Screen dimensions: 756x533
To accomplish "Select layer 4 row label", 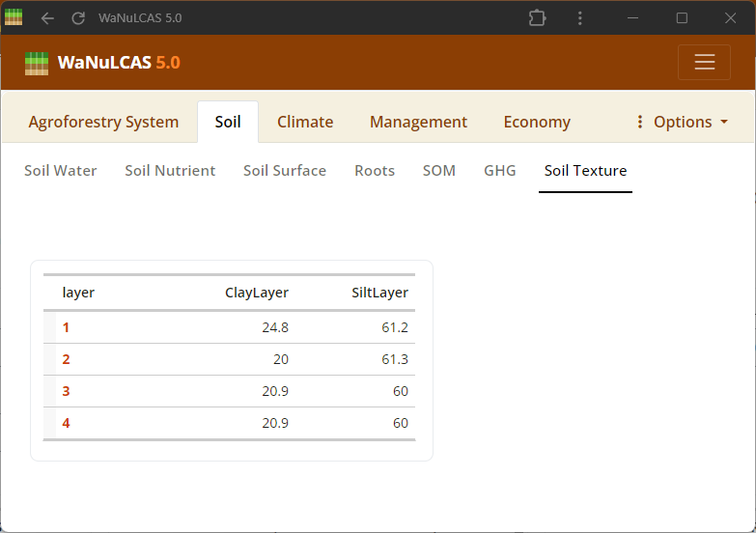I will pos(66,423).
